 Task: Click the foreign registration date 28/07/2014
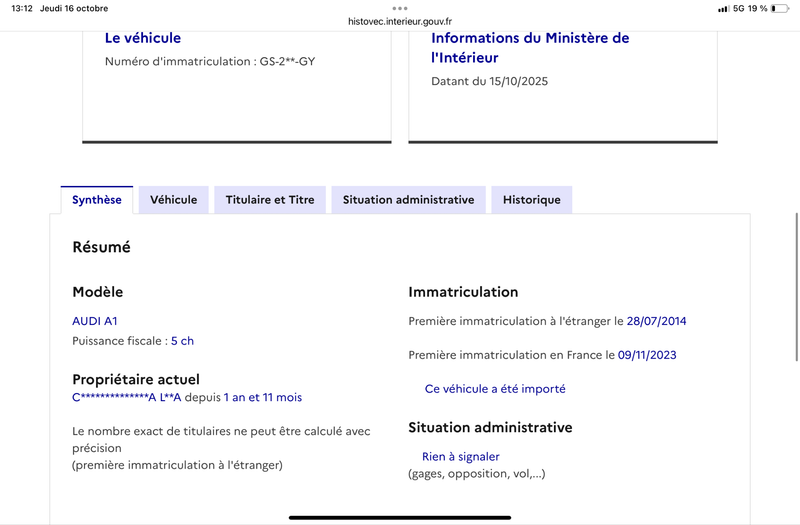656,321
